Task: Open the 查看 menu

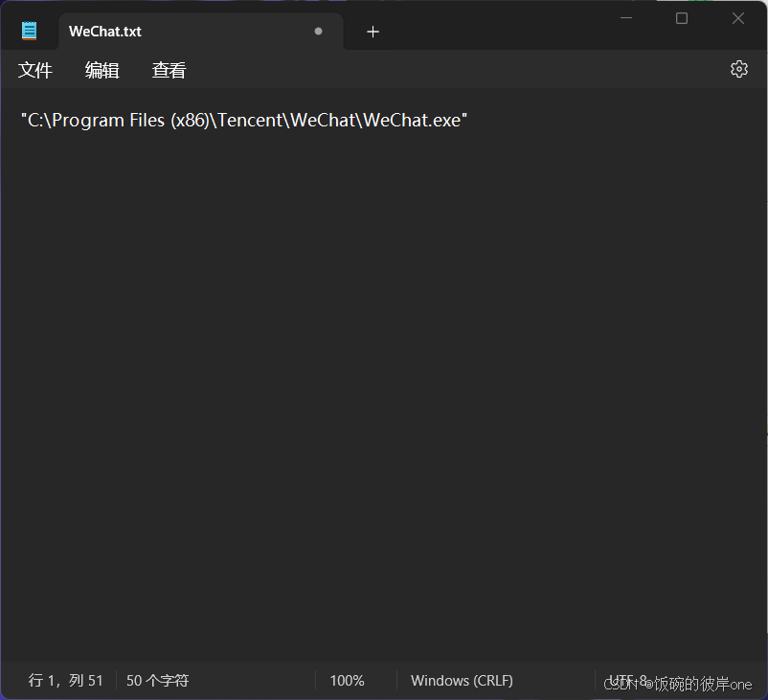Action: 169,70
